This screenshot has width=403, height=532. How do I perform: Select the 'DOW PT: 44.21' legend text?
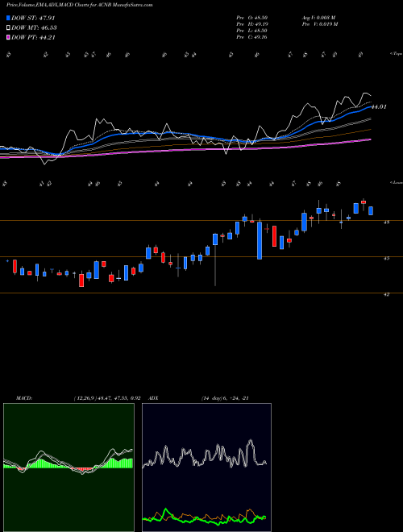(x=33, y=37)
